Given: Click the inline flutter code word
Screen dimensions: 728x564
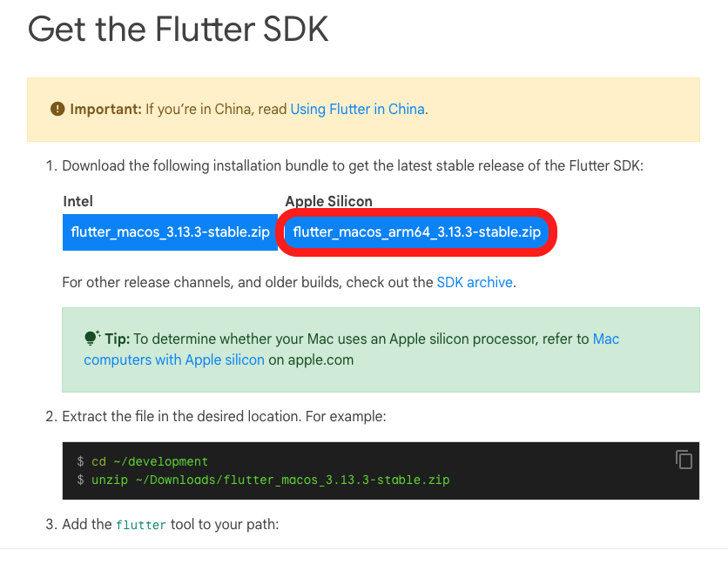Looking at the screenshot, I should pyautogui.click(x=140, y=525).
